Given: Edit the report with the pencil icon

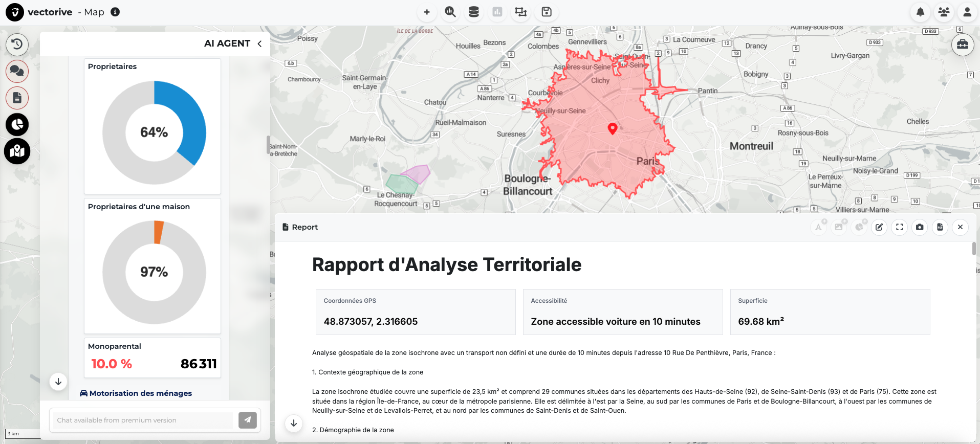Looking at the screenshot, I should (879, 227).
